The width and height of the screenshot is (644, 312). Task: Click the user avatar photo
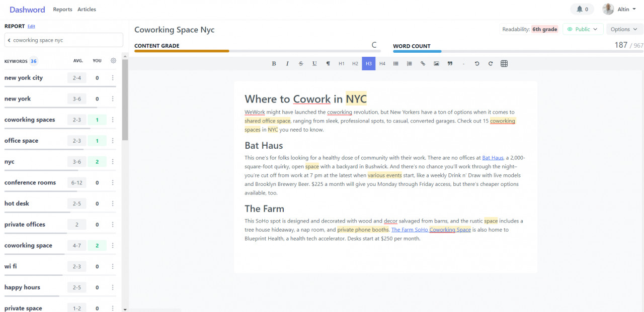pos(608,9)
